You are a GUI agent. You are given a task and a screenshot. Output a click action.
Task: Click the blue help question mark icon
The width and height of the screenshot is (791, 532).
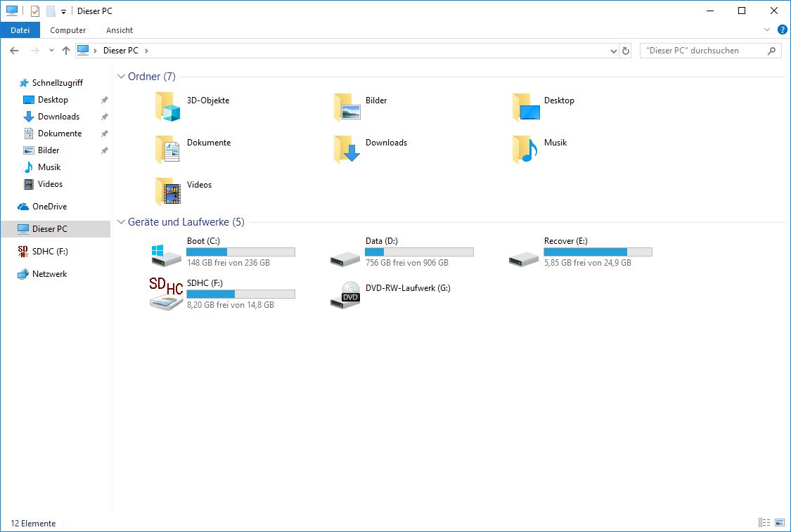pos(782,30)
